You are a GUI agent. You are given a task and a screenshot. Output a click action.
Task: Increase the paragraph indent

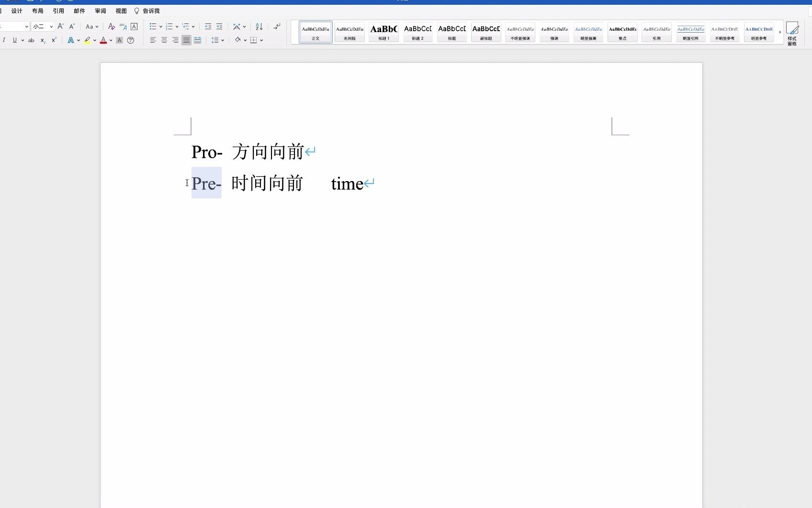click(219, 26)
